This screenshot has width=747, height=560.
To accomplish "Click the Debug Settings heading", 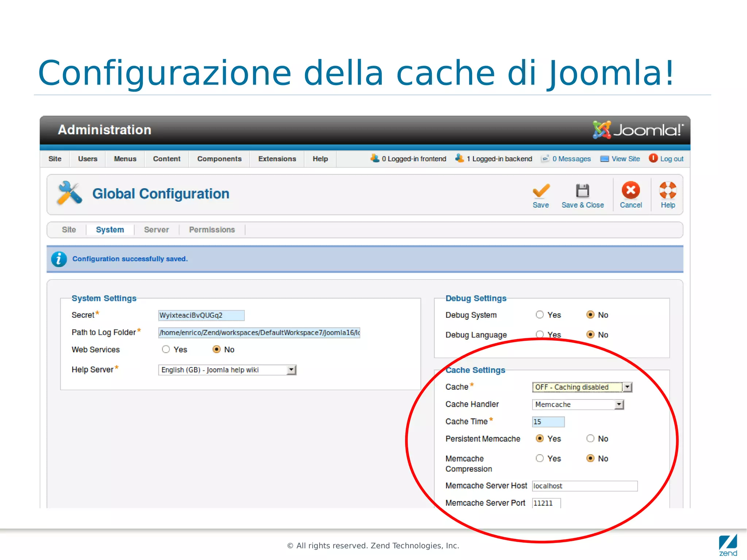I will click(476, 298).
